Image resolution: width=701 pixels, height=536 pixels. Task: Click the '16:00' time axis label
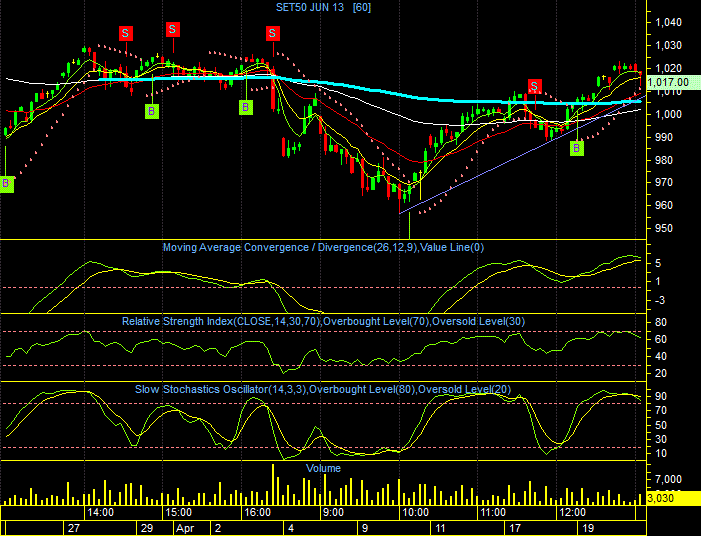tap(257, 512)
